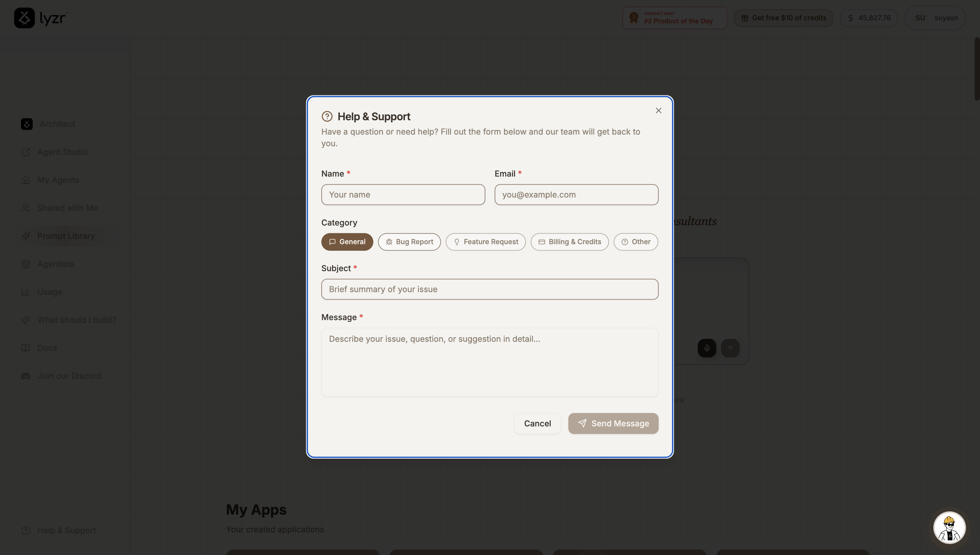Open the Docs section

click(x=47, y=348)
